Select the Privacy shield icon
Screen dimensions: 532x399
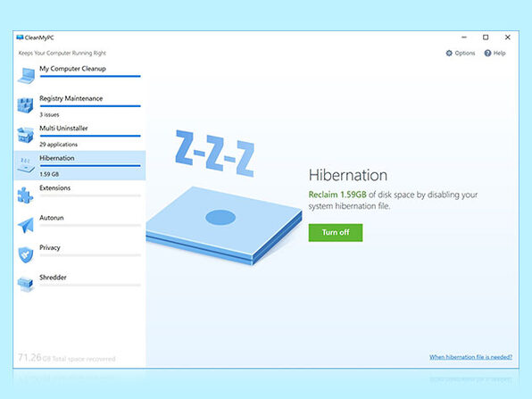[x=26, y=254]
